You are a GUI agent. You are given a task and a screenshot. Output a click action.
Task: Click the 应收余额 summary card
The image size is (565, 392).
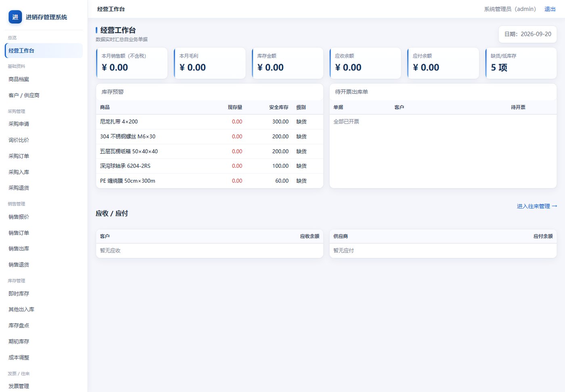(365, 63)
